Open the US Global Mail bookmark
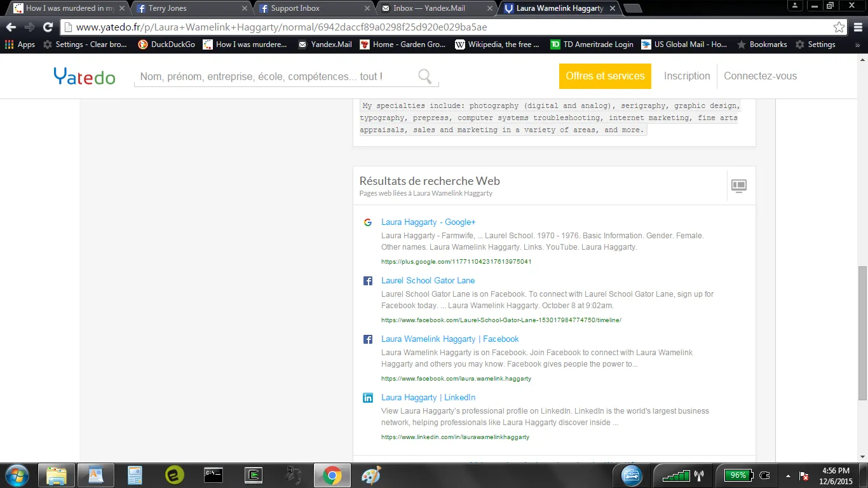 [x=684, y=44]
